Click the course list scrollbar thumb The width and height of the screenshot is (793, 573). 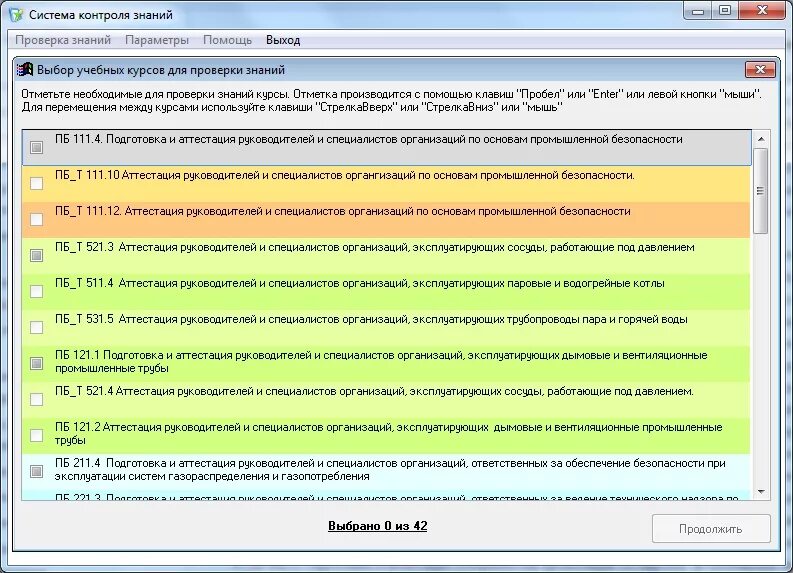click(760, 191)
